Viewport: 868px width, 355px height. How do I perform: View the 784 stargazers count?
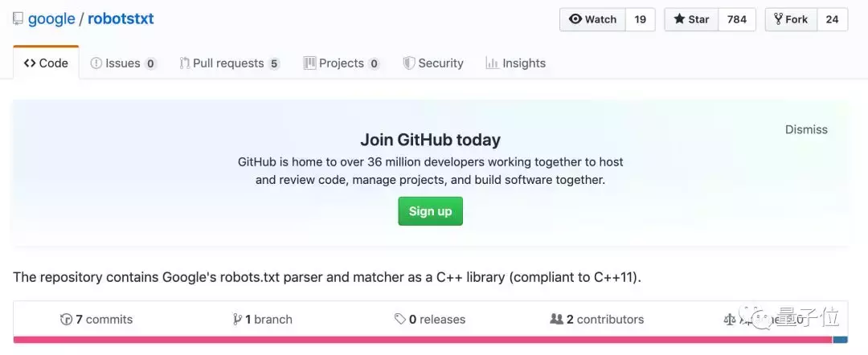click(x=737, y=19)
